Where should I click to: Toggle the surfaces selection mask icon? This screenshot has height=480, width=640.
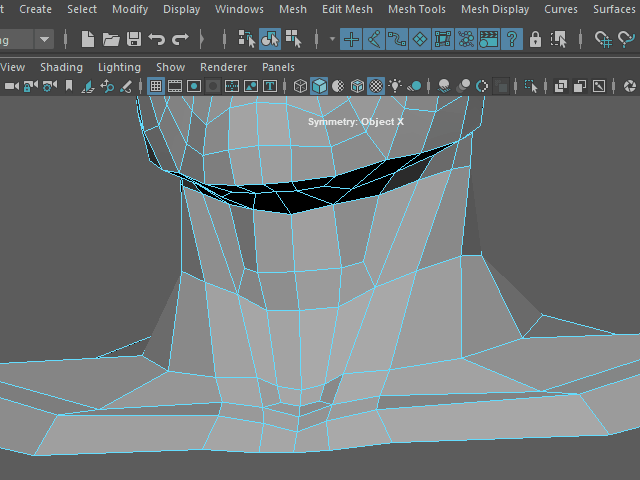(x=420, y=40)
